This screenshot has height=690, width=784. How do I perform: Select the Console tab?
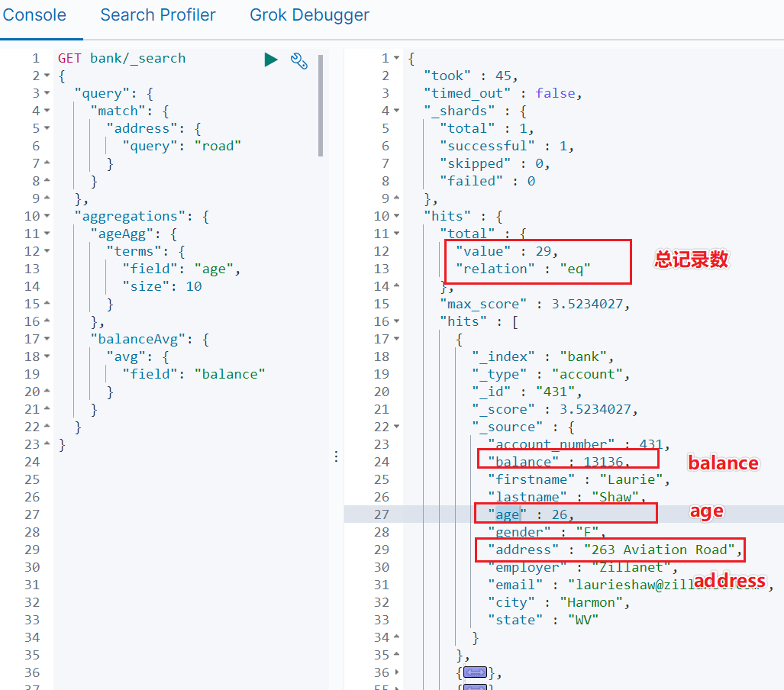coord(34,15)
